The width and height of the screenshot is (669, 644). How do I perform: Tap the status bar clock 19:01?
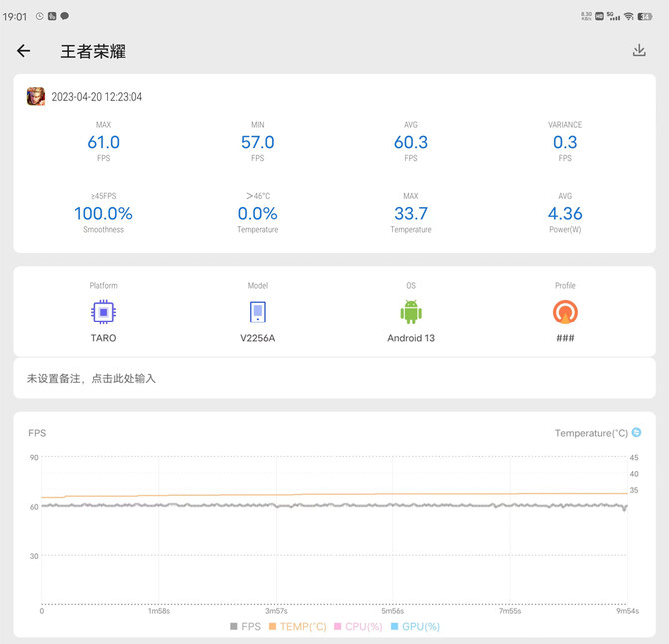[x=15, y=17]
